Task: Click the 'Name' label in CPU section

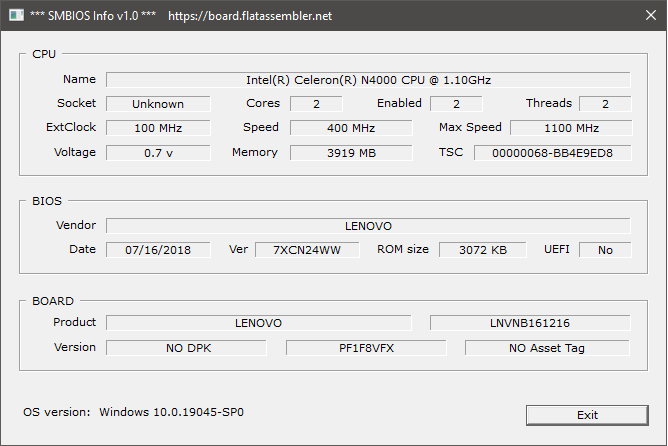Action: (x=79, y=79)
